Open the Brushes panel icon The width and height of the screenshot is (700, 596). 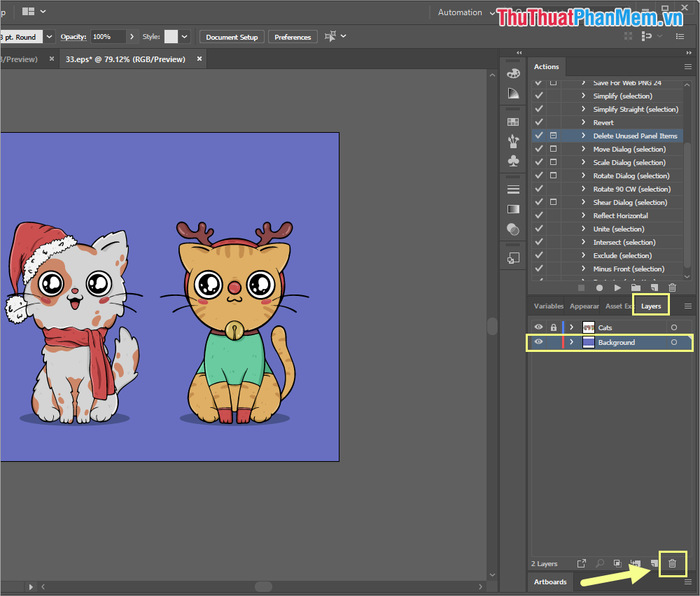point(513,141)
